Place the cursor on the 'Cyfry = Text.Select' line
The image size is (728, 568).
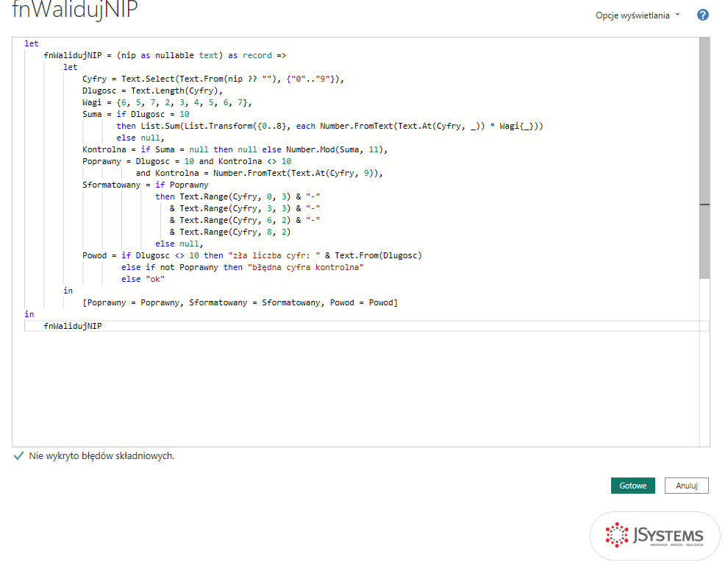click(x=213, y=79)
